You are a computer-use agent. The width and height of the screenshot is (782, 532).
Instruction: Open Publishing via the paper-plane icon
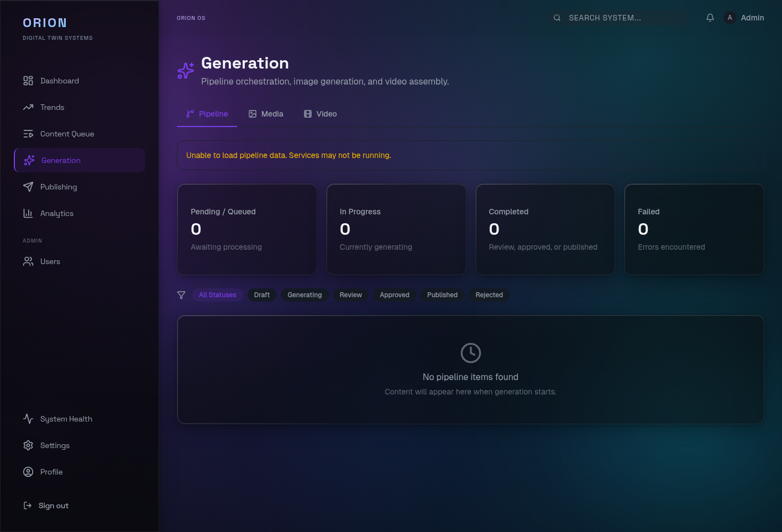pyautogui.click(x=28, y=186)
